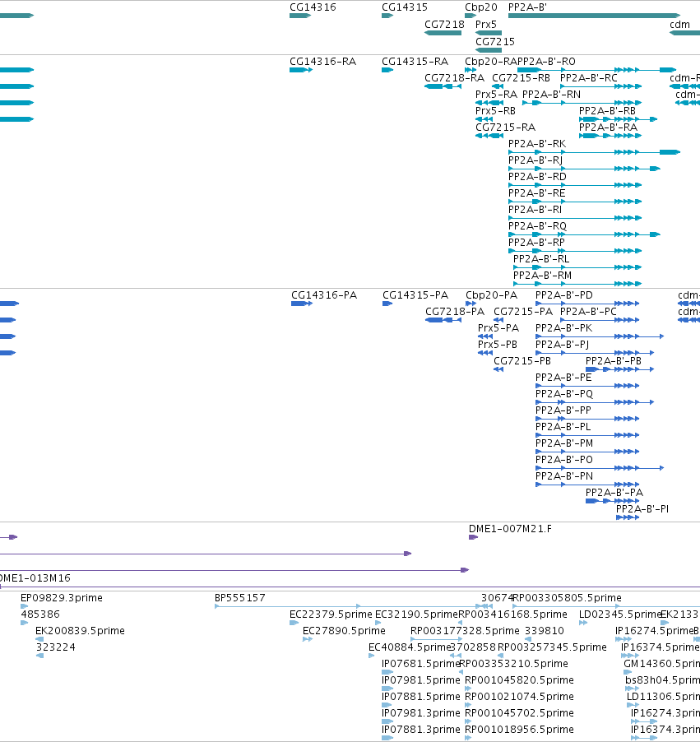Open protein CG7218-PA label
Image resolution: width=700 pixels, height=742 pixels.
(455, 312)
